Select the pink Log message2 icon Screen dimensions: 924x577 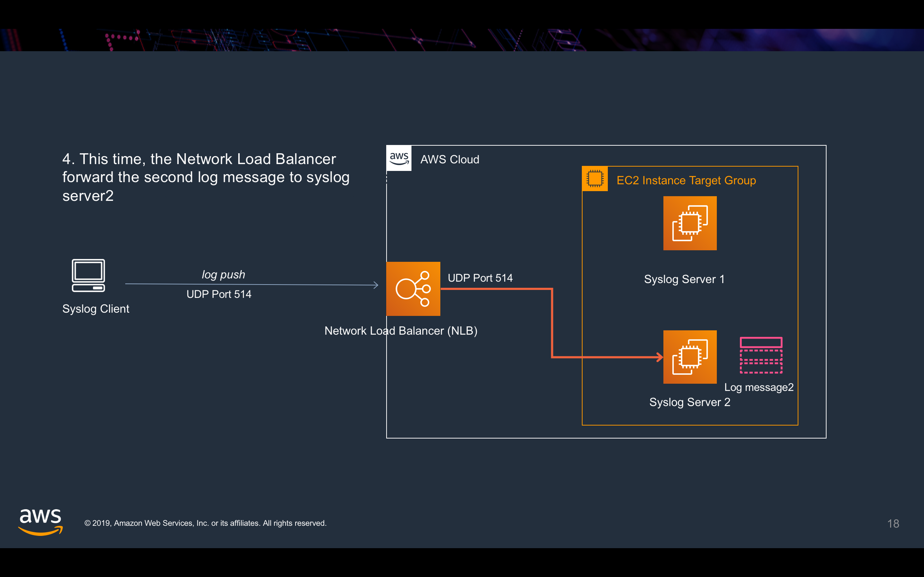pyautogui.click(x=760, y=355)
